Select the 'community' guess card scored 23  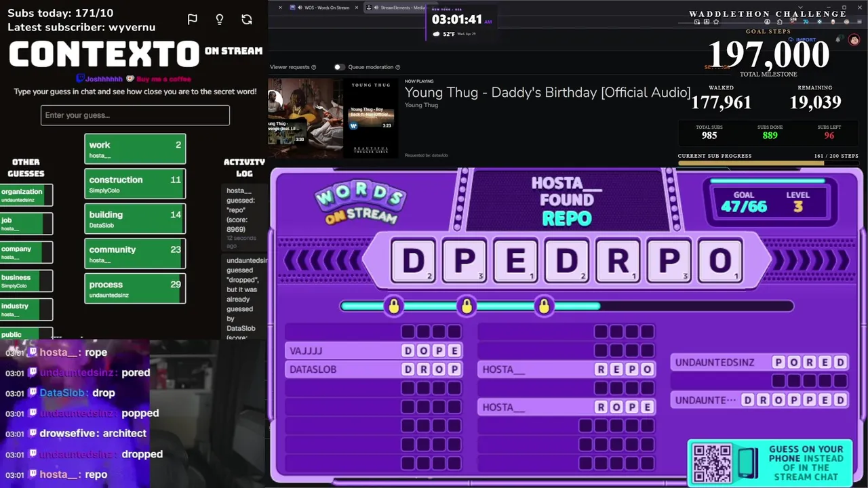pyautogui.click(x=135, y=254)
